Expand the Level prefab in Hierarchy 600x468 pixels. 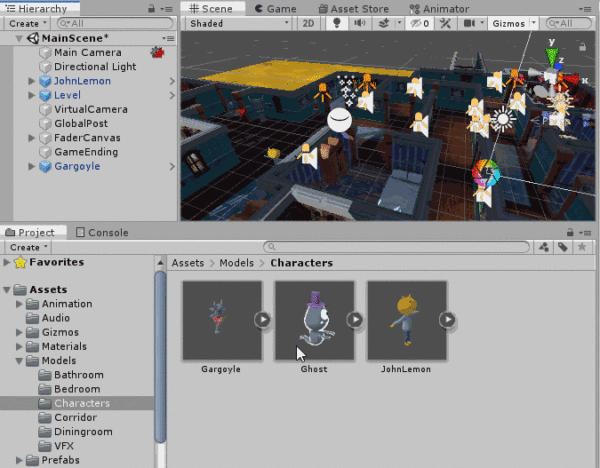tap(32, 95)
